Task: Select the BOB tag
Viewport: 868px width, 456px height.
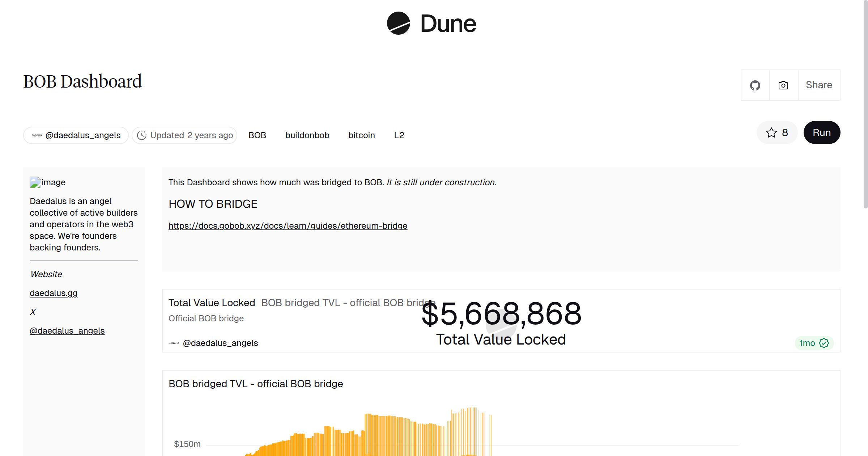Action: [x=257, y=135]
